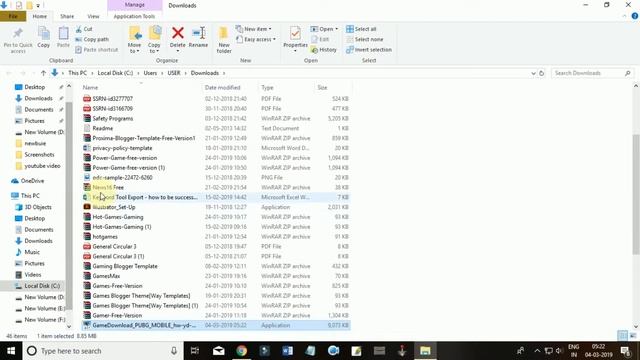Viewport: 640px width, 360px height.
Task: Open the Application Tools tab
Action: [134, 16]
